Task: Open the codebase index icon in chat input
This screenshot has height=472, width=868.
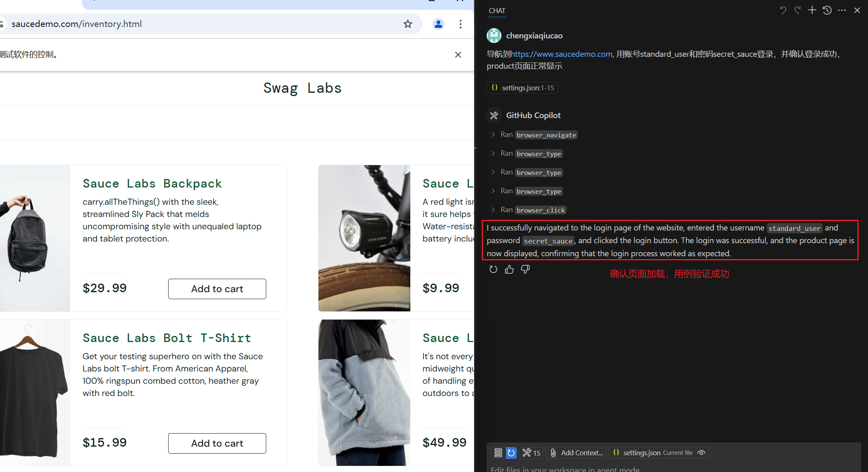Action: click(498, 453)
